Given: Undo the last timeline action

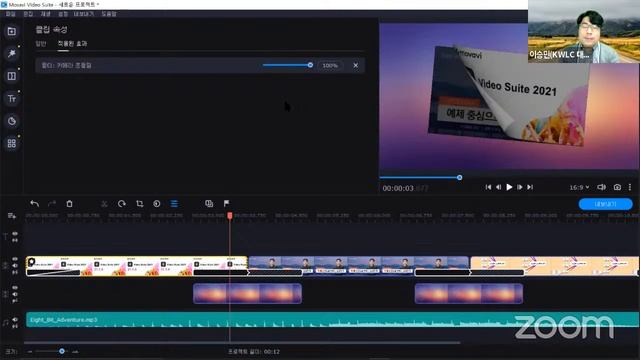Looking at the screenshot, I should click(35, 203).
